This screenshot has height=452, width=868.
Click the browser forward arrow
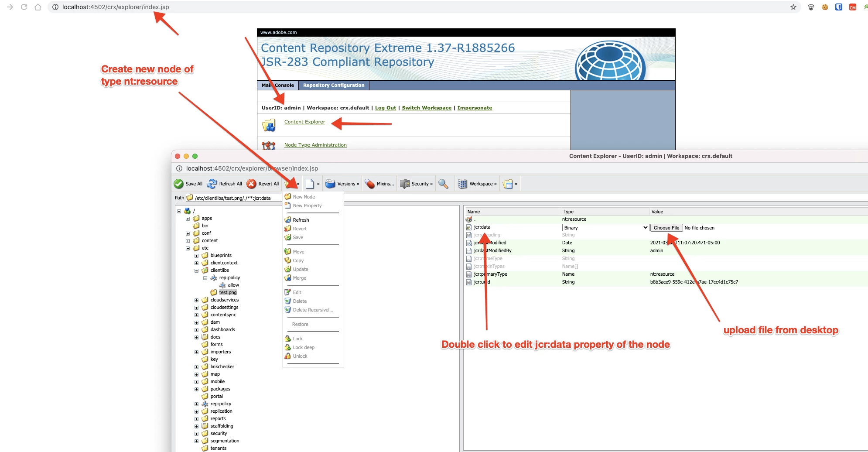tap(10, 7)
